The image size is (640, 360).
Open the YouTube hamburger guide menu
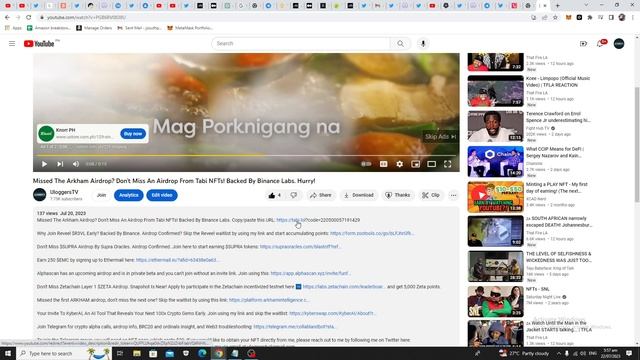(12, 44)
